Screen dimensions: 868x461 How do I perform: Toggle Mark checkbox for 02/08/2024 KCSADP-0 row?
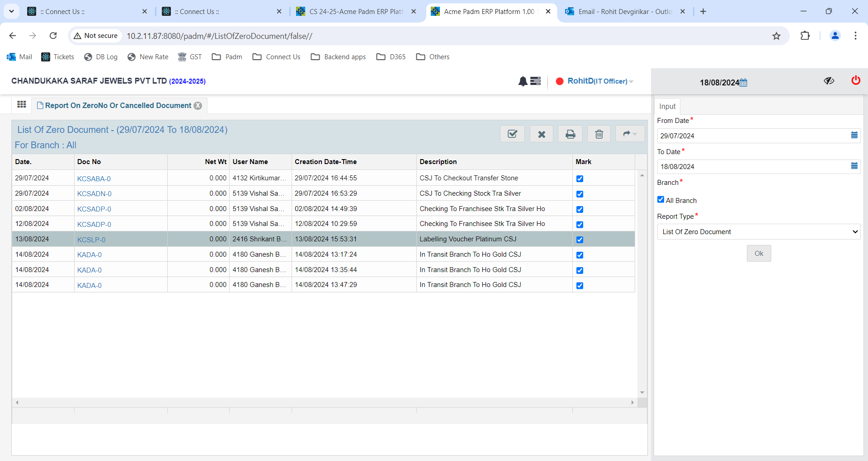pos(580,209)
